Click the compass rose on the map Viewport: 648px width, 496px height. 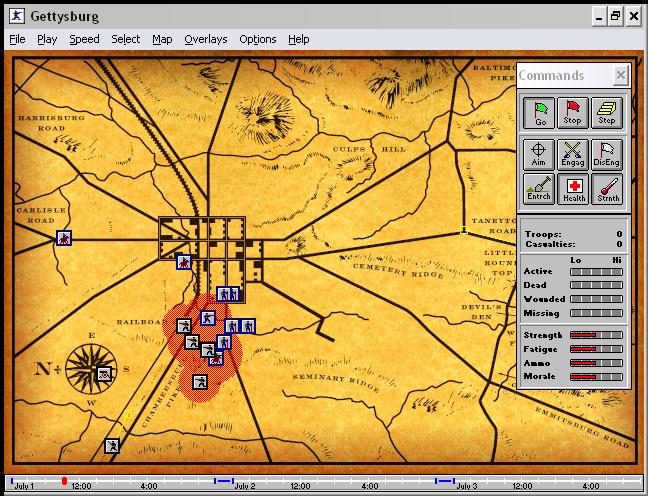click(91, 369)
